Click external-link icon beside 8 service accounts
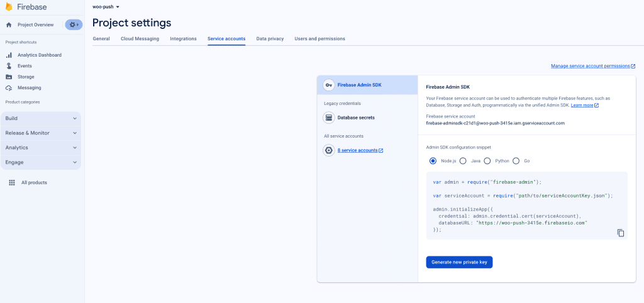The image size is (644, 303). tap(380, 151)
